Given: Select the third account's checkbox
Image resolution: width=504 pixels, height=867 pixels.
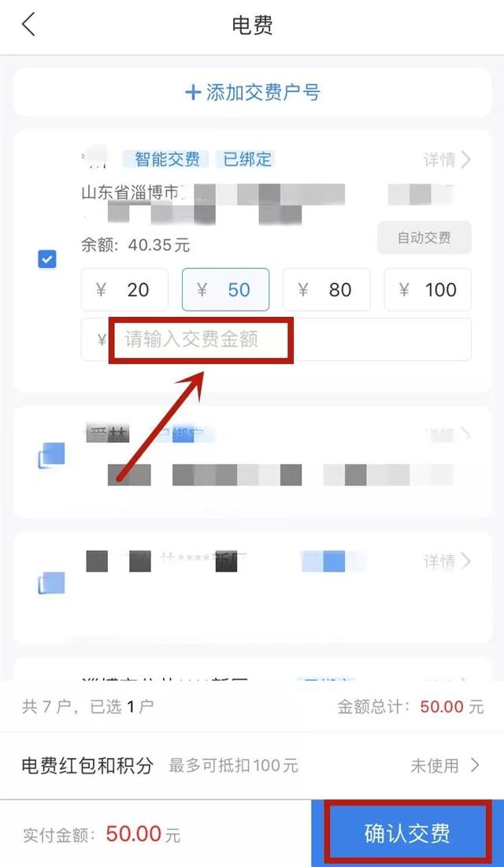Looking at the screenshot, I should tap(51, 582).
